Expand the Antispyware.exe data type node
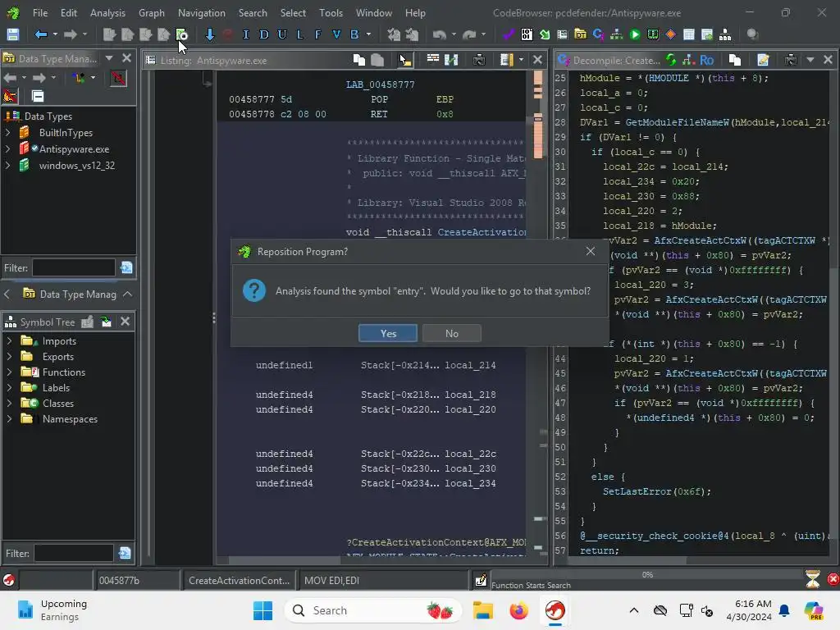840x630 pixels. point(7,149)
